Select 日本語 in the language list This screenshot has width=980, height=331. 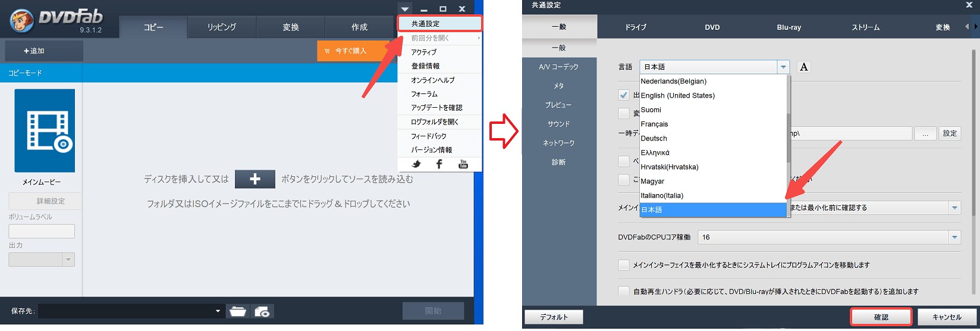[712, 210]
